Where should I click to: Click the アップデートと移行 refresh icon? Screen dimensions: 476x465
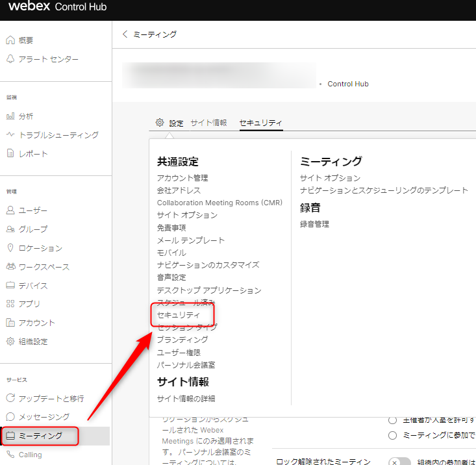click(10, 397)
